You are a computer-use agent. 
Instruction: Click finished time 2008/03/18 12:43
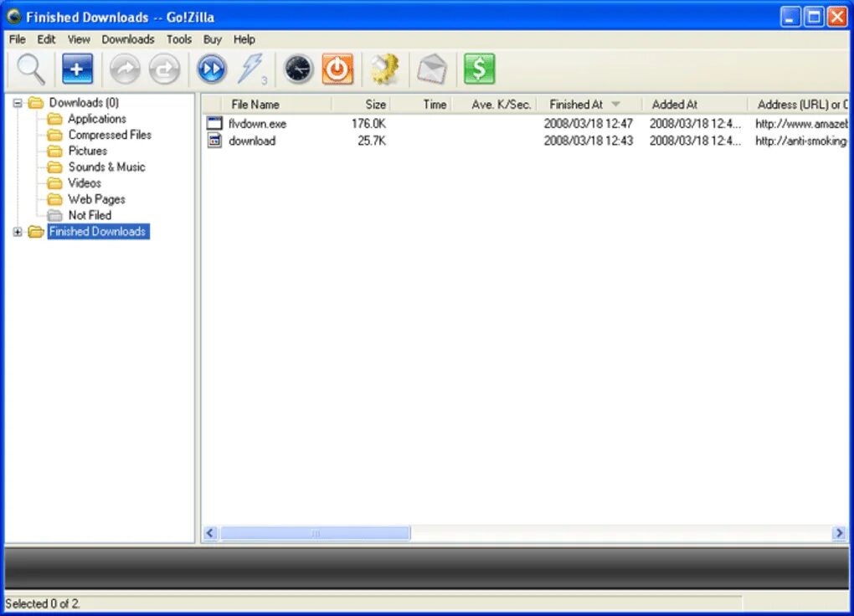pos(589,141)
